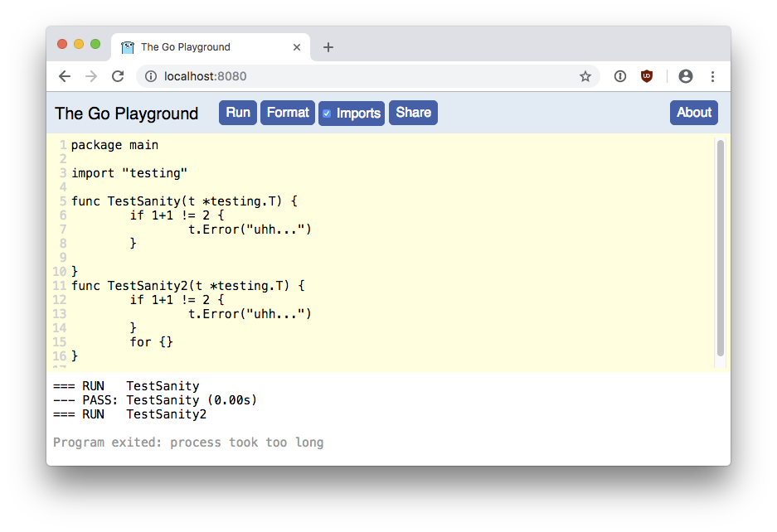
Task: Click line number 10 in the gutter
Action: 60,272
